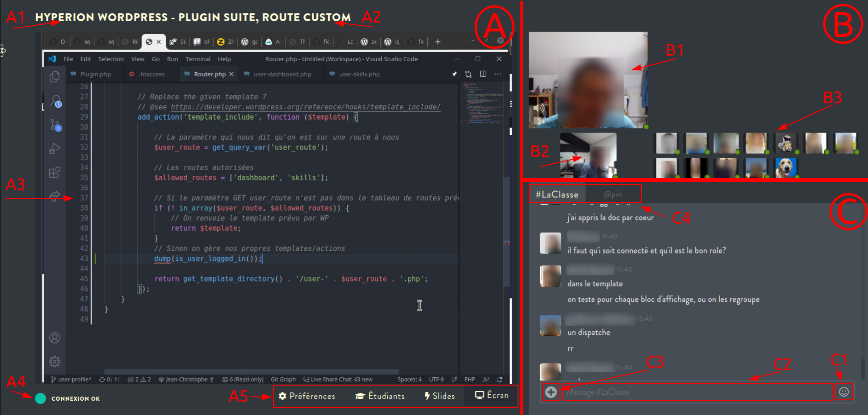Click the 6 (Read-only) participants item
The height and width of the screenshot is (415, 868).
[243, 380]
